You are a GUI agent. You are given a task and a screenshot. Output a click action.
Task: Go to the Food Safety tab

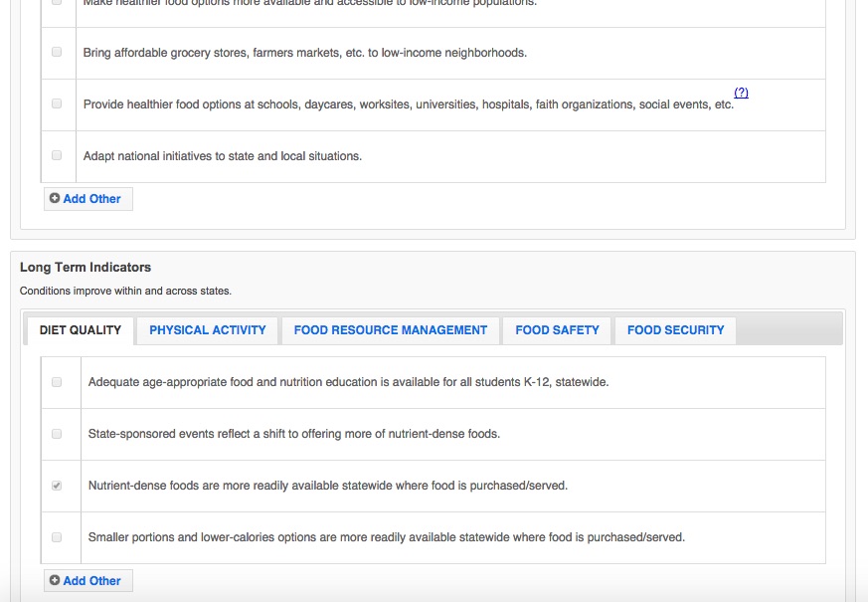[557, 330]
